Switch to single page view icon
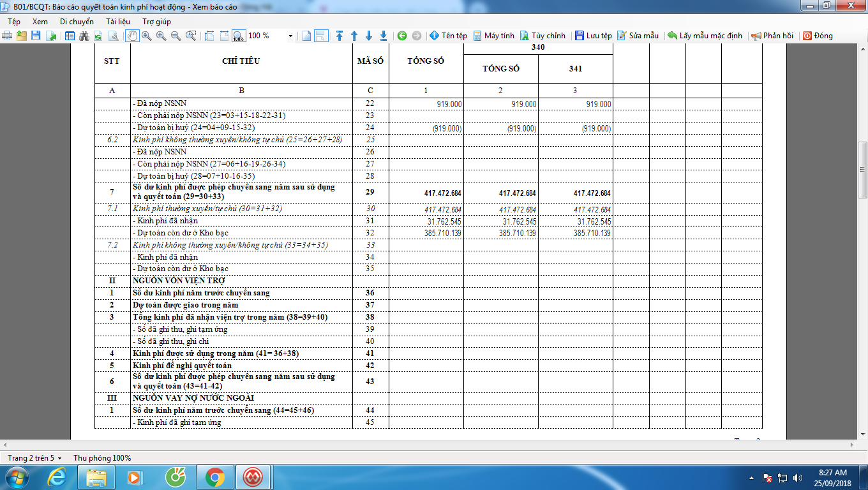 (x=307, y=36)
